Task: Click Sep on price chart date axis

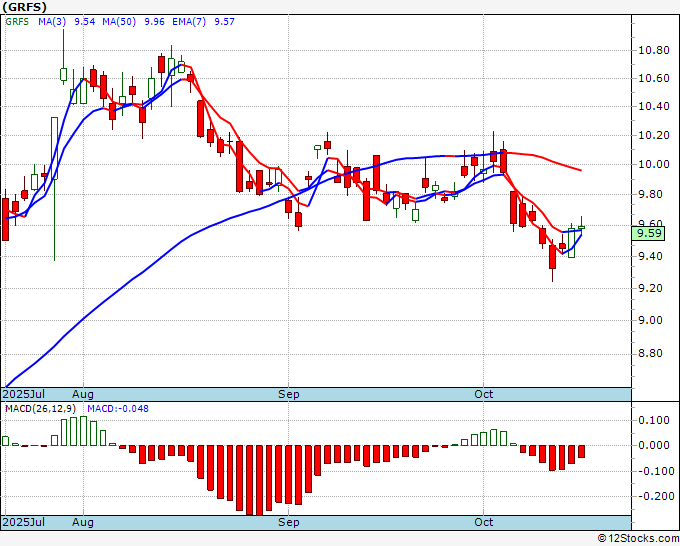Action: pos(289,394)
